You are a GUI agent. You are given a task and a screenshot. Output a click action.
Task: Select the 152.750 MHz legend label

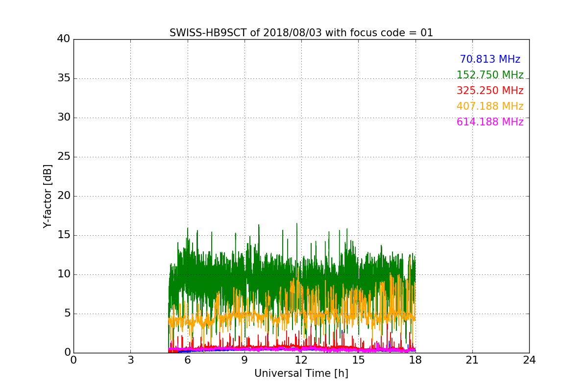point(490,75)
